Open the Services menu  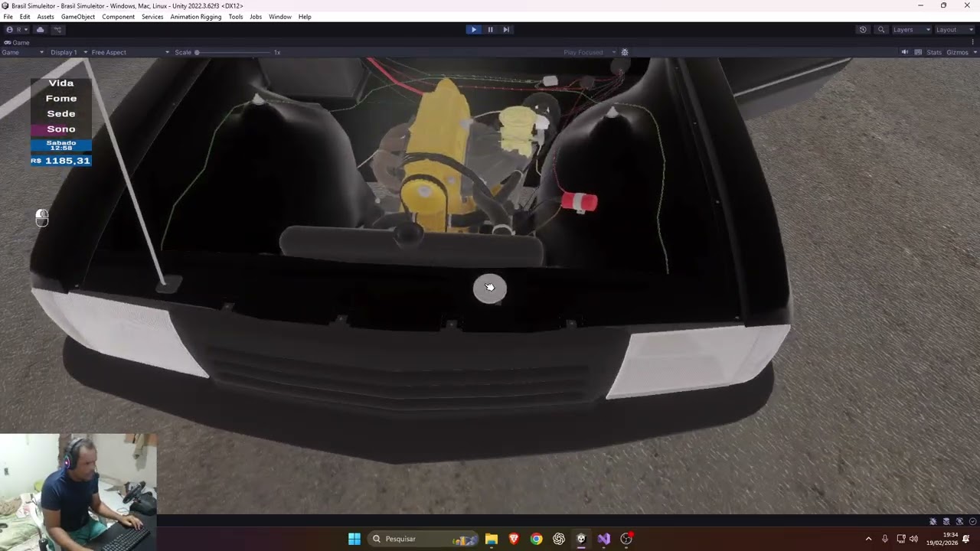pyautogui.click(x=152, y=17)
